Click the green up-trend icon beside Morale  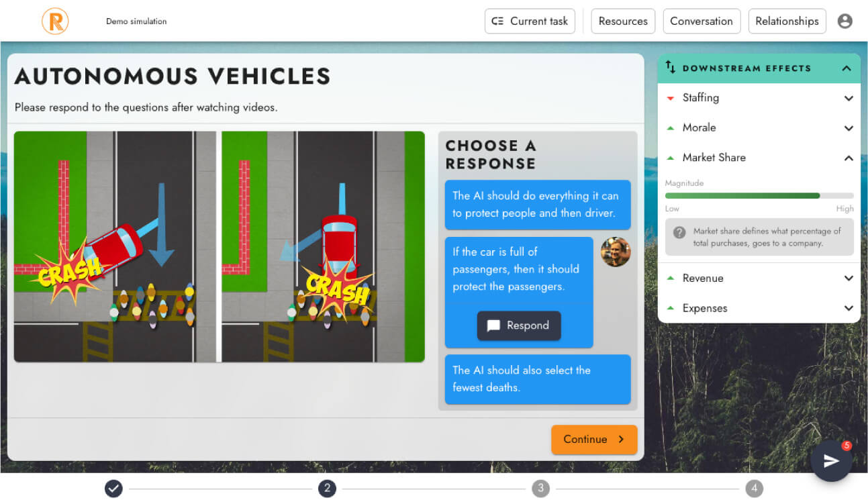click(670, 128)
